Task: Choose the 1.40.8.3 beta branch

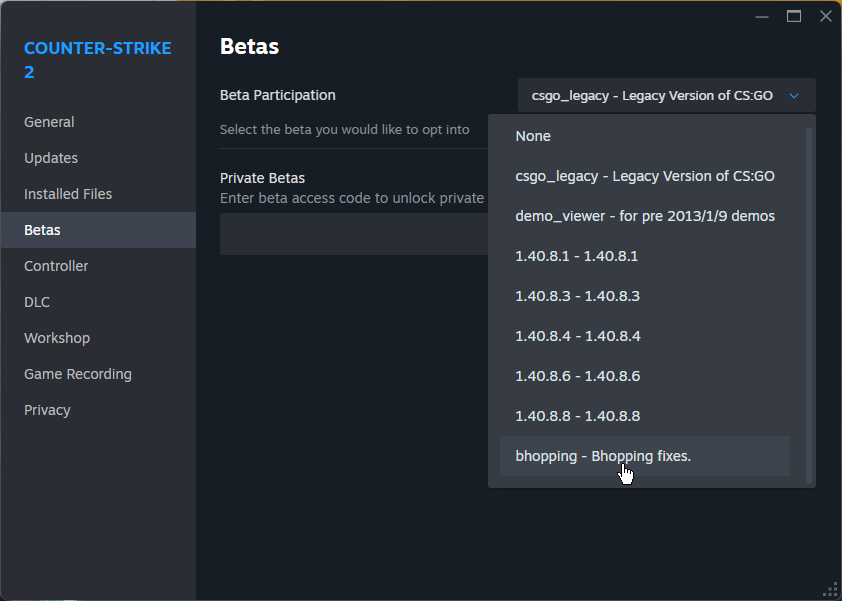Action: click(645, 296)
